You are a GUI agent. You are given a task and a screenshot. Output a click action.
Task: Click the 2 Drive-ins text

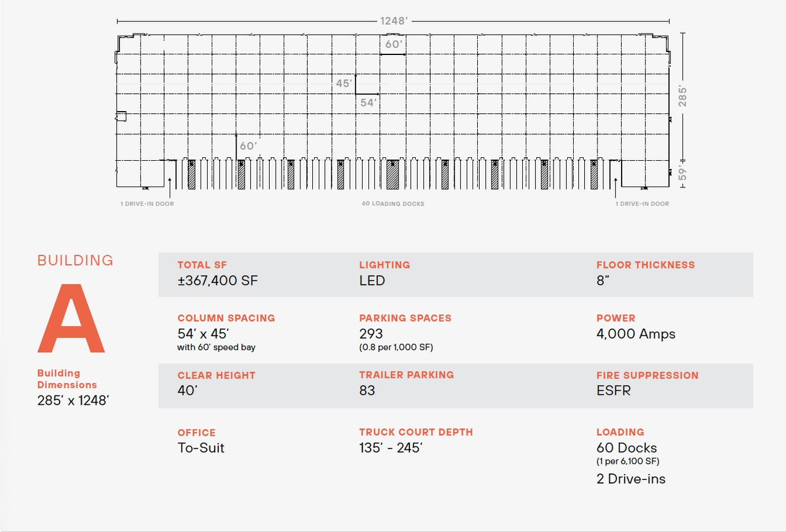click(x=630, y=479)
